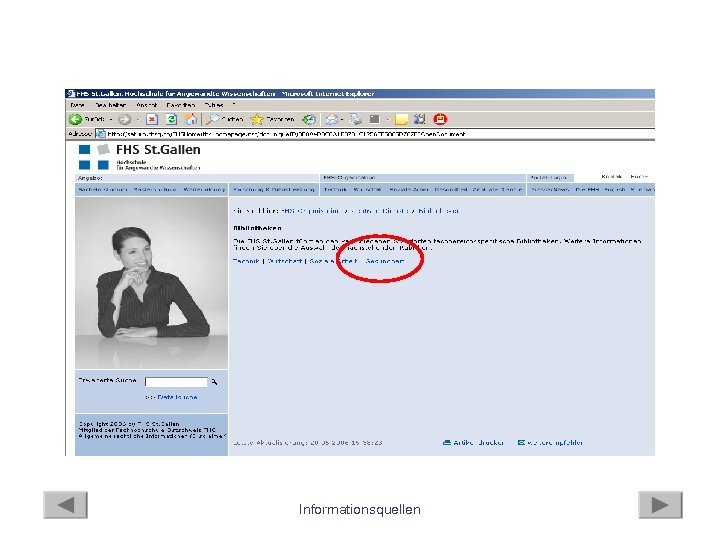
Task: Click Artikel drucken link with printer icon
Action: tap(473, 443)
